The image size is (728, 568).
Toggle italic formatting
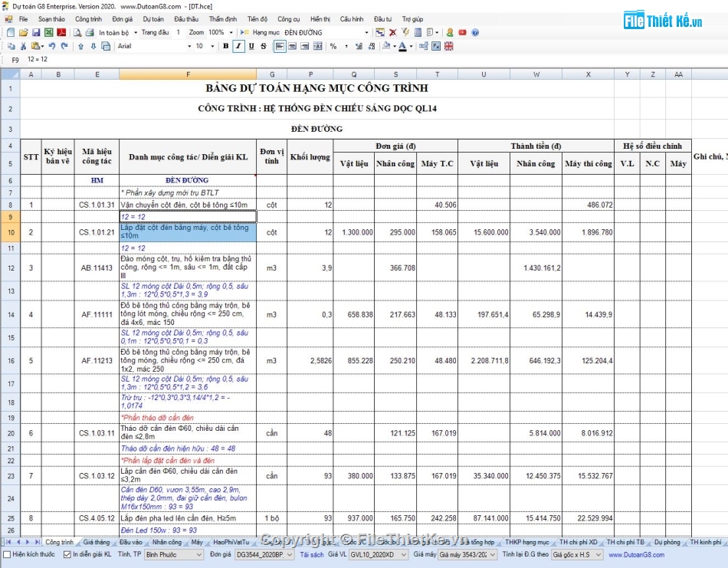click(238, 46)
